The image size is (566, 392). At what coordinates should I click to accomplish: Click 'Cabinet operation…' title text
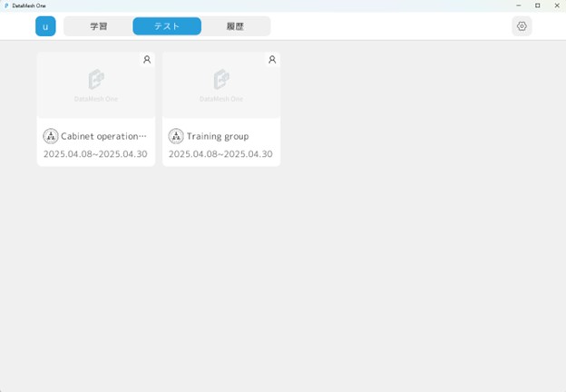pyautogui.click(x=103, y=136)
